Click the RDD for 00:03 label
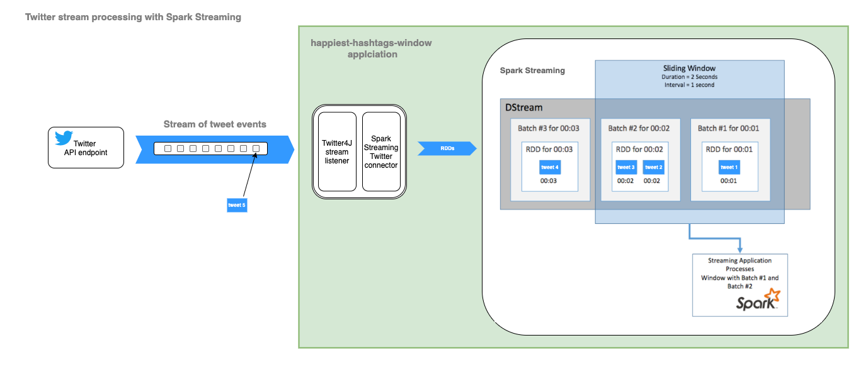The height and width of the screenshot is (374, 868). tap(549, 149)
